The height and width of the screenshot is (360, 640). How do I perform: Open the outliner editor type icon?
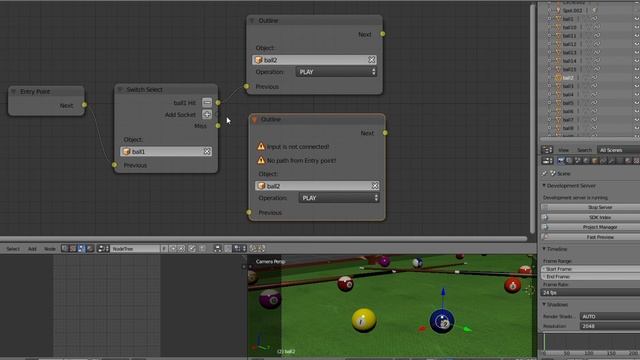coord(547,150)
